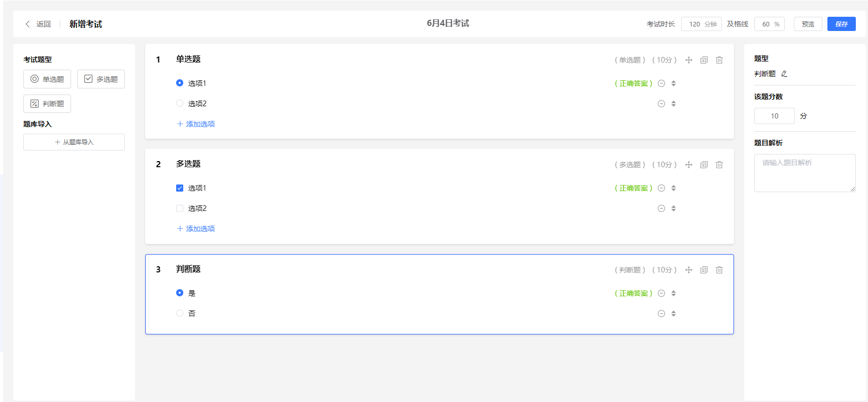Viewport: 868px width, 402px height.
Task: Click the 题目解析 text area
Action: (x=805, y=173)
